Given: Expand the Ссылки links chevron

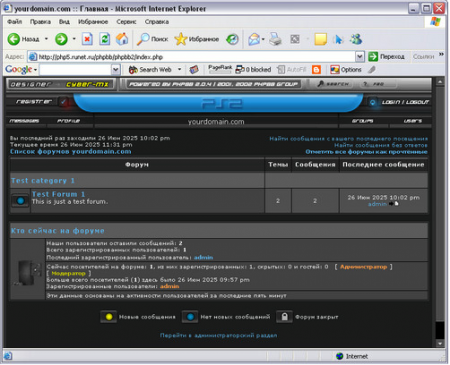Looking at the screenshot, I should click(441, 55).
